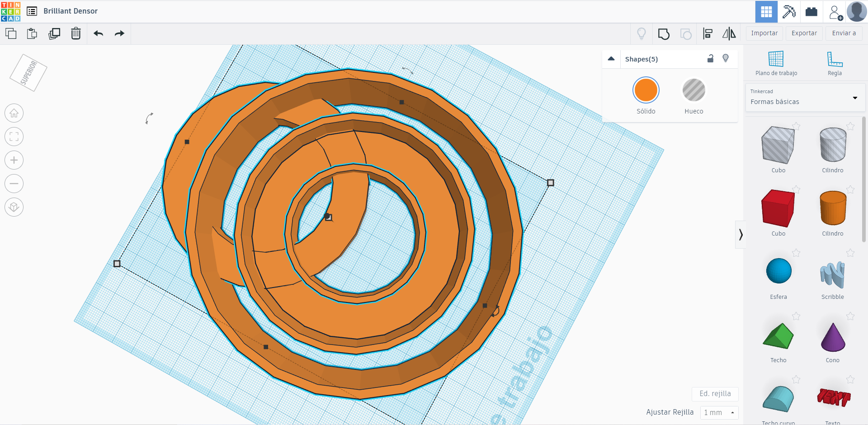Viewport: 868px width, 425px height.
Task: Click the Duplicate and repeat icon
Action: [54, 33]
